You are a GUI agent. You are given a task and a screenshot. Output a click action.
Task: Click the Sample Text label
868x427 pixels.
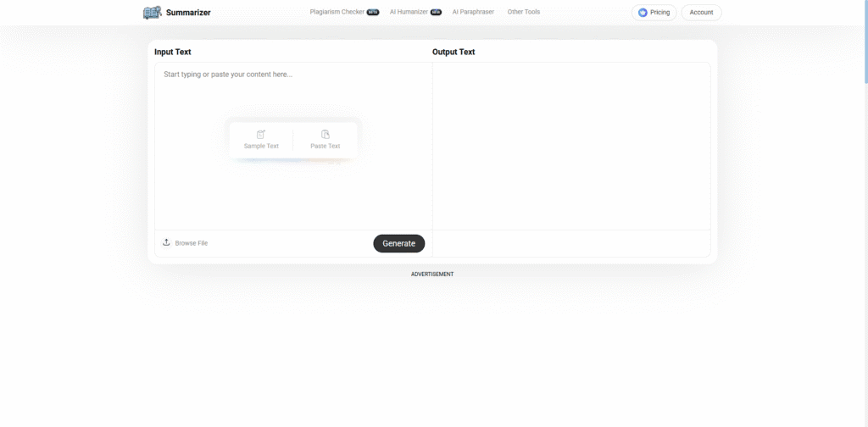[261, 146]
